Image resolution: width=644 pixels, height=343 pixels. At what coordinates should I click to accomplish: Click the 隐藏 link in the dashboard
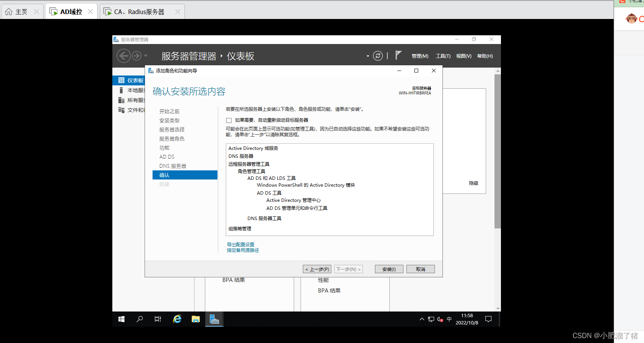click(x=474, y=183)
